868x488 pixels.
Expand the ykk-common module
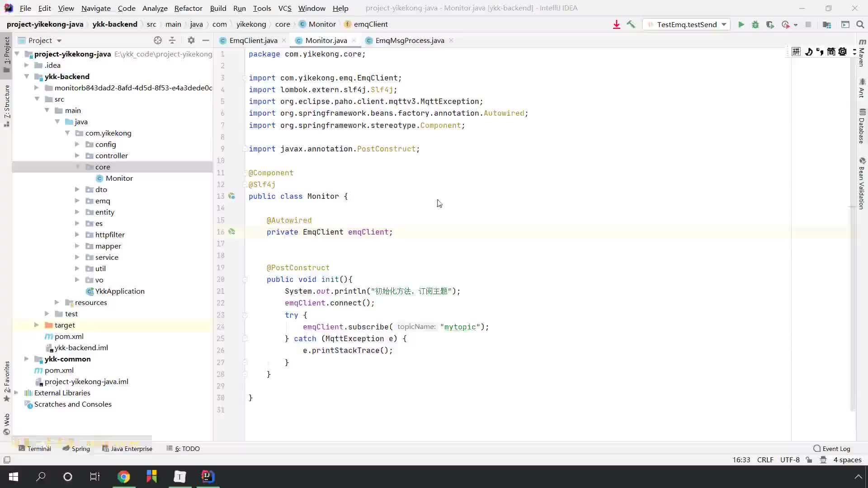pyautogui.click(x=27, y=359)
